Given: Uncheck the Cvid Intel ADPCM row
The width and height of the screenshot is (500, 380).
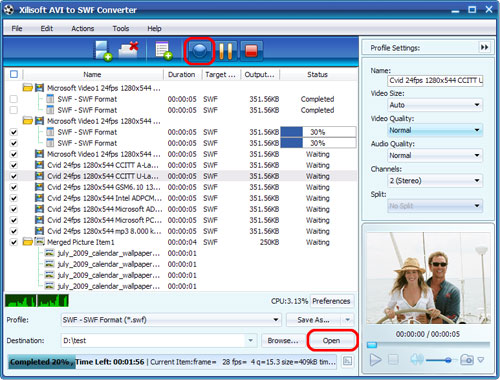Looking at the screenshot, I should coord(14,198).
